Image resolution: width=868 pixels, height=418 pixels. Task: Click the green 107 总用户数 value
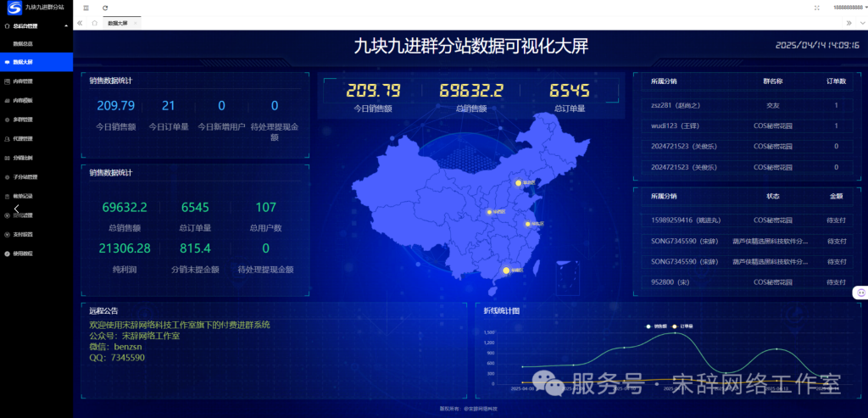(265, 208)
